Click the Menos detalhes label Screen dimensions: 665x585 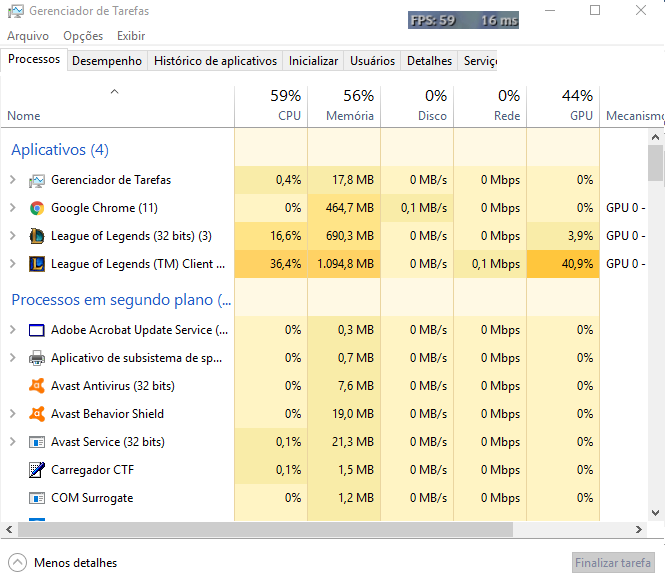pos(75,563)
